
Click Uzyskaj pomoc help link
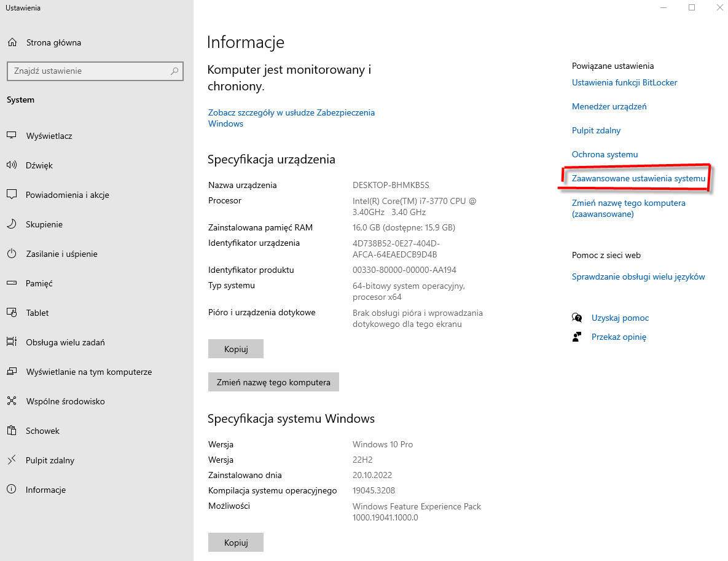[620, 318]
